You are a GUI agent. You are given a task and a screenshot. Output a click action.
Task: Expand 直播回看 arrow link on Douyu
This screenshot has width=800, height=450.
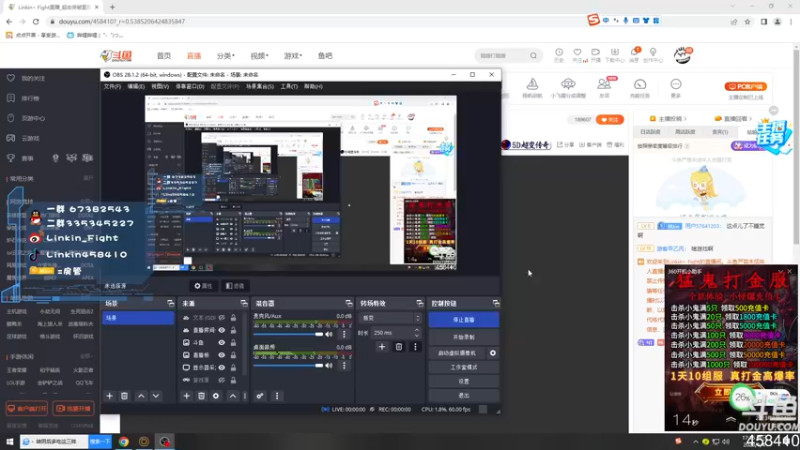[x=733, y=118]
